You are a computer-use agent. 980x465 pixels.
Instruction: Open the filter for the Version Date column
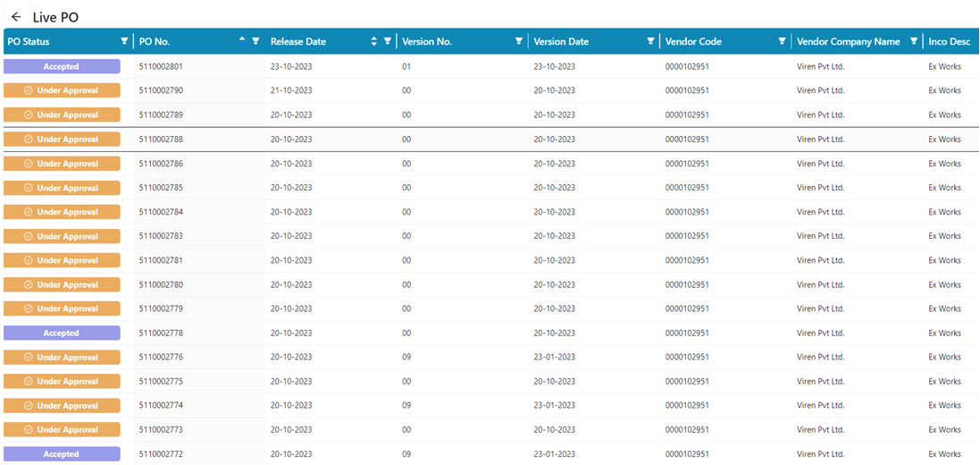650,41
